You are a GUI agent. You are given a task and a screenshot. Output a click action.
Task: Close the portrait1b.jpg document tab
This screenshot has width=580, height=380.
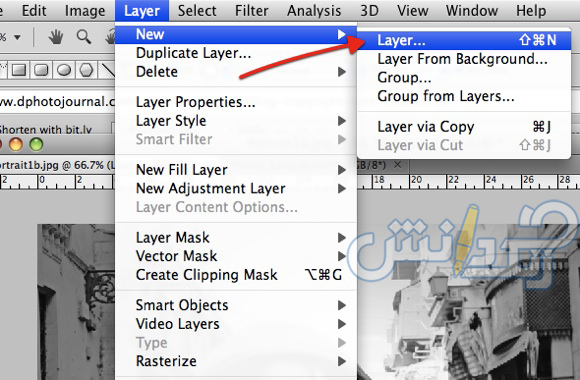point(398,165)
